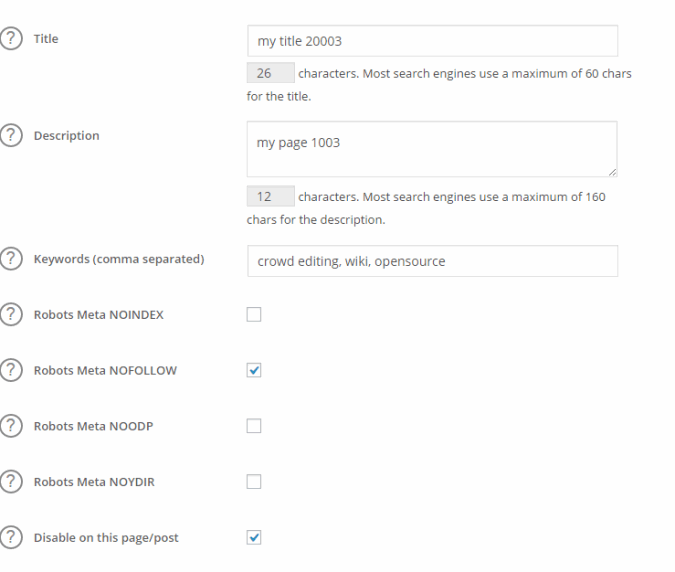Screen dimensions: 675x572
Task: Select the description character count box showing 12
Action: pyautogui.click(x=271, y=196)
